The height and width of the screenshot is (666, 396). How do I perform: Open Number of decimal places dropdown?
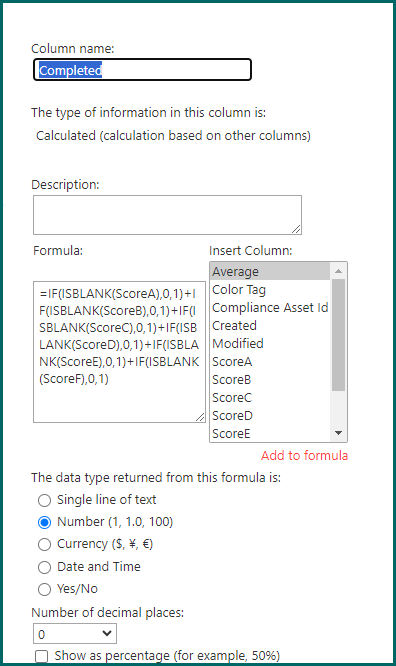(75, 634)
